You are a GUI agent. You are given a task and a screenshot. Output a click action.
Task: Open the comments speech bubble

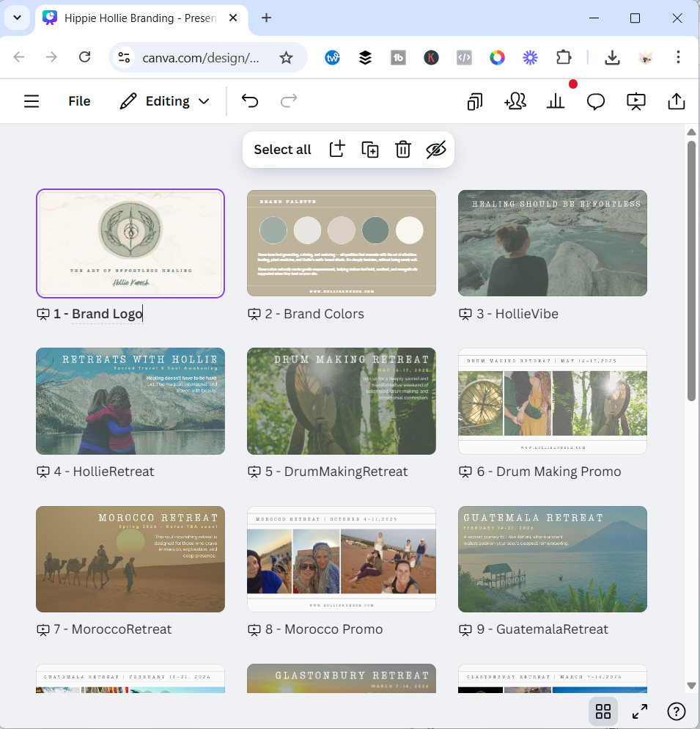595,101
